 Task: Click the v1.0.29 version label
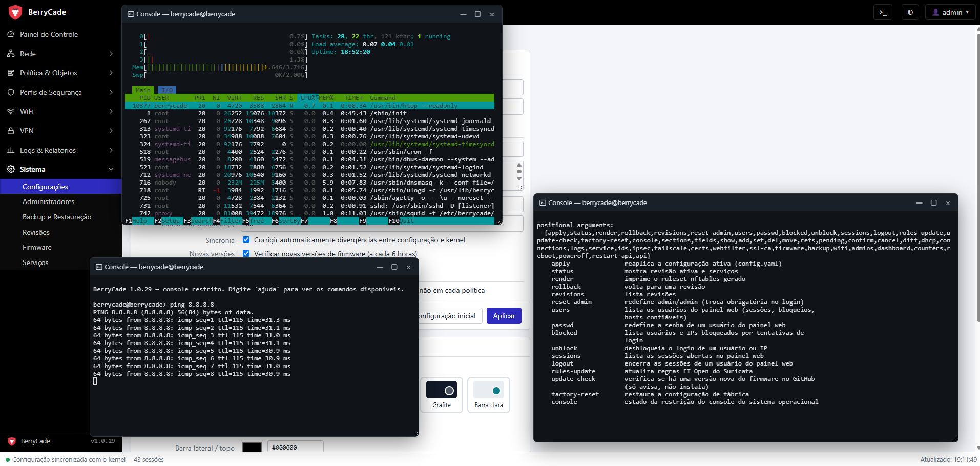tap(103, 441)
